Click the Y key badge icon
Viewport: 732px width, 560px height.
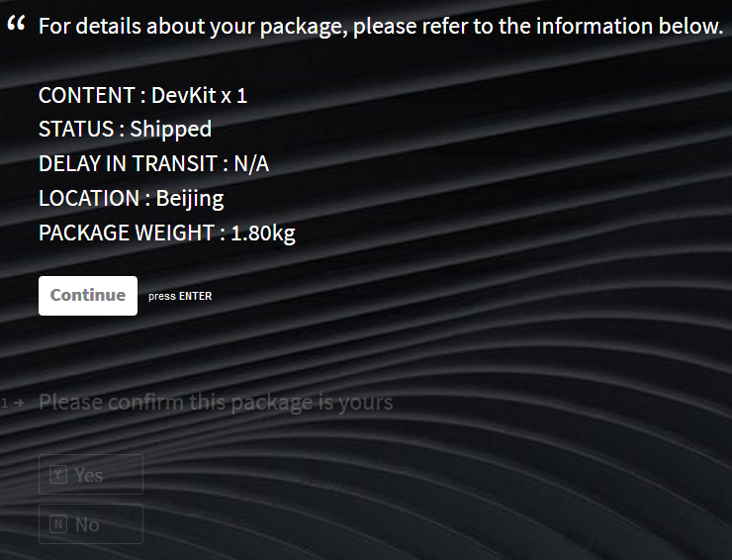click(58, 475)
